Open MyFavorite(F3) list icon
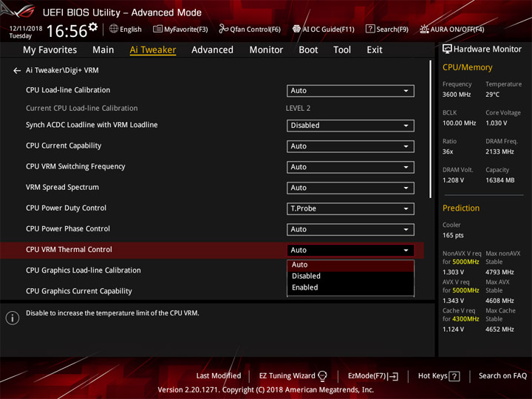This screenshot has height=399, width=532. click(x=157, y=29)
